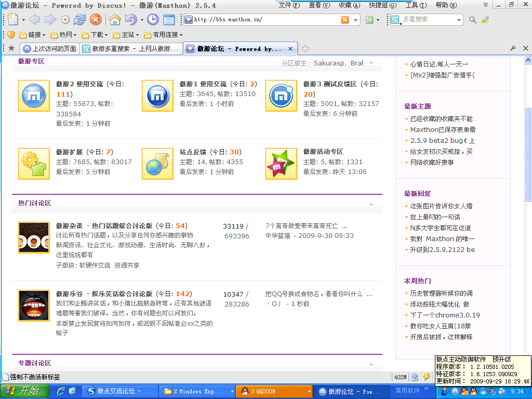
Task: Click the highlight pen icon in search toolbar
Action: tap(485, 20)
